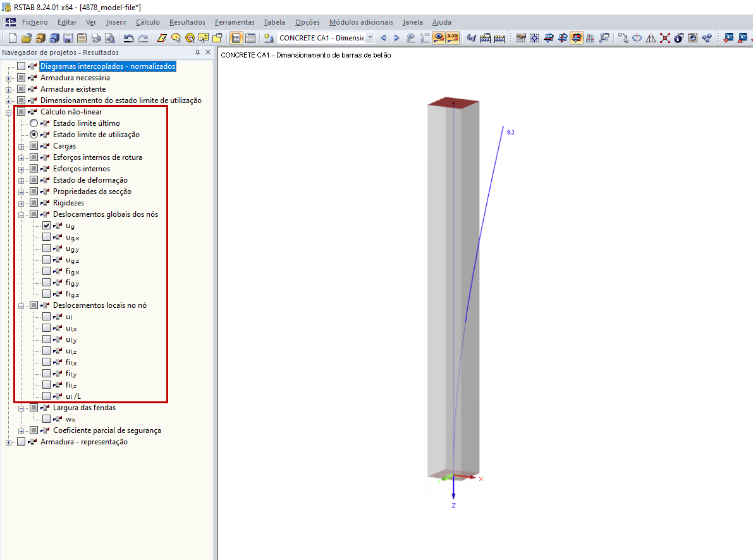Click the blue block manager icon
Image resolution: width=753 pixels, height=560 pixels.
tap(54, 38)
